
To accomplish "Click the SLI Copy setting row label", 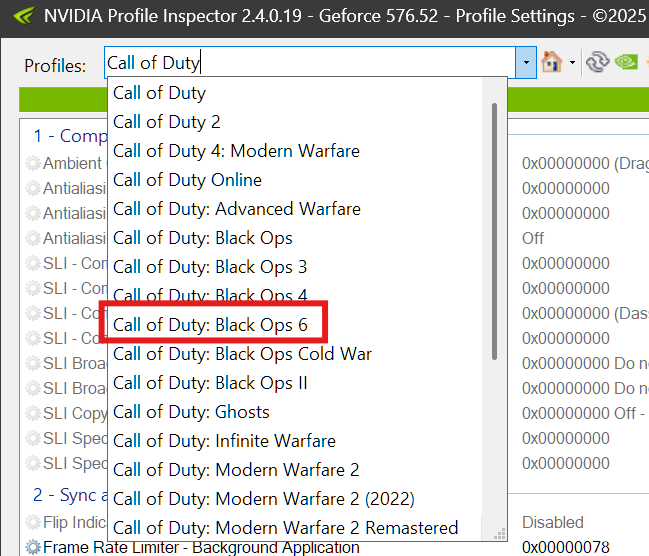I will coord(75,413).
